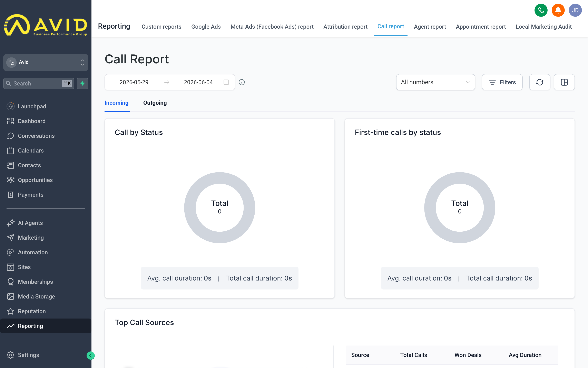
Task: Go to Dashboard in the sidebar
Action: point(46,121)
